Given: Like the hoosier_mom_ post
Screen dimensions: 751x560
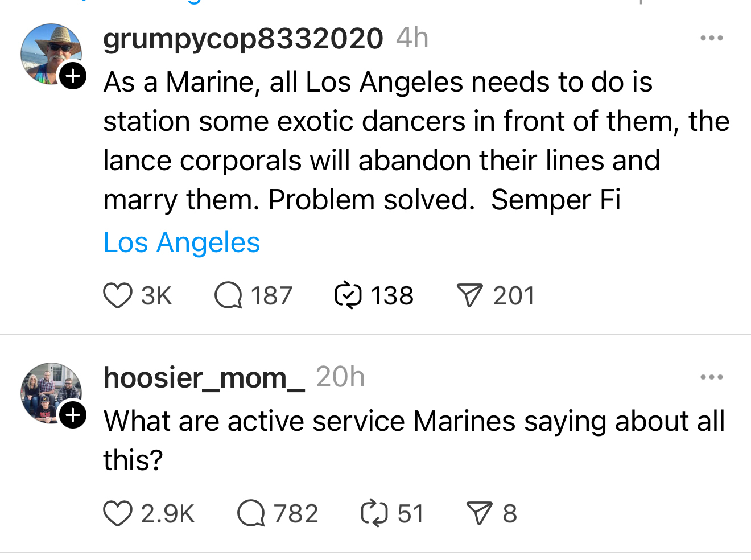Looking at the screenshot, I should [118, 513].
